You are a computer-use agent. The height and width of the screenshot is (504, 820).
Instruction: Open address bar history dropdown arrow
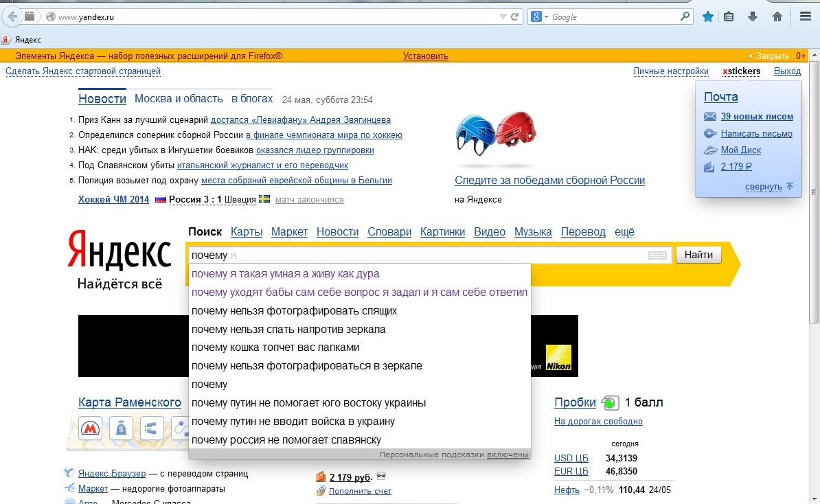(x=503, y=16)
